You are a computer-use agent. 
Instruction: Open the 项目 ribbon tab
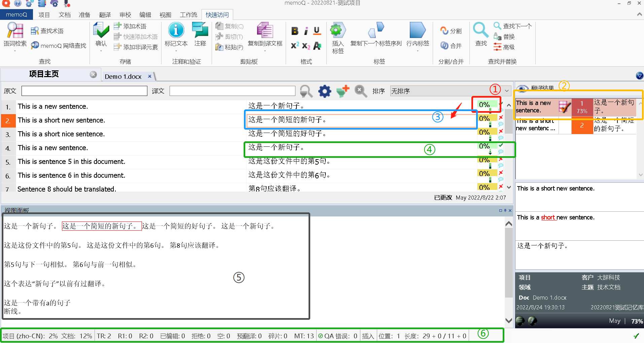(x=44, y=15)
